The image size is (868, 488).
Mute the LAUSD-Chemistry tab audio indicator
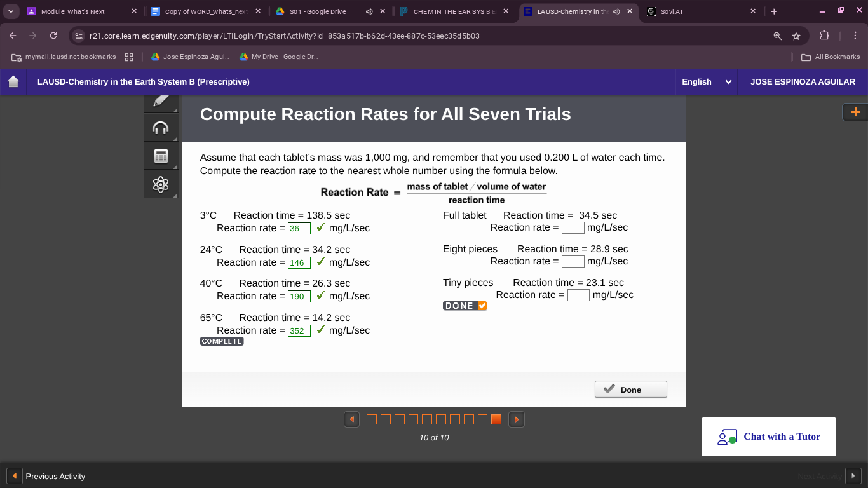pyautogui.click(x=616, y=11)
